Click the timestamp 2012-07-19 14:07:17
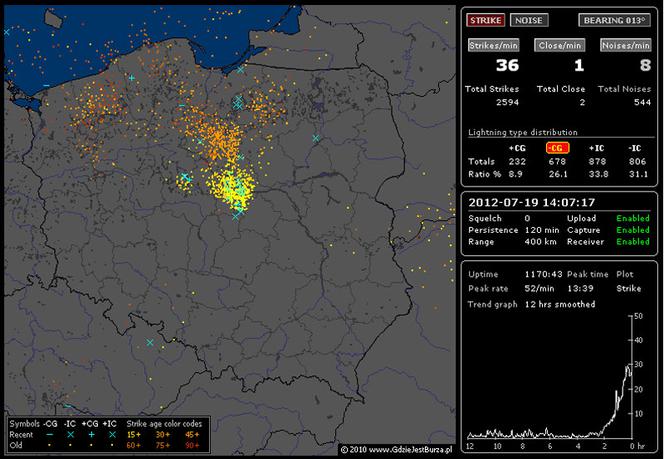Screen dimensions: 664x459 531,202
